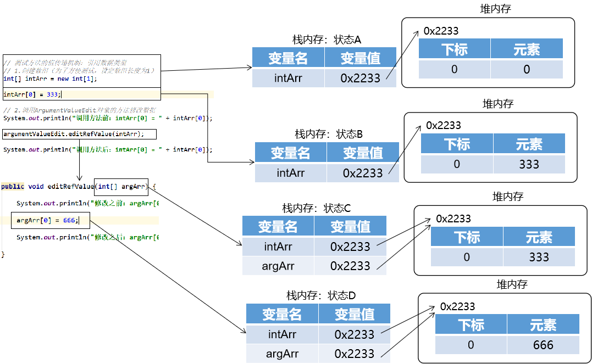The height and width of the screenshot is (364, 592).
Task: Click the '栈内存：状态A' title
Action: [x=327, y=40]
